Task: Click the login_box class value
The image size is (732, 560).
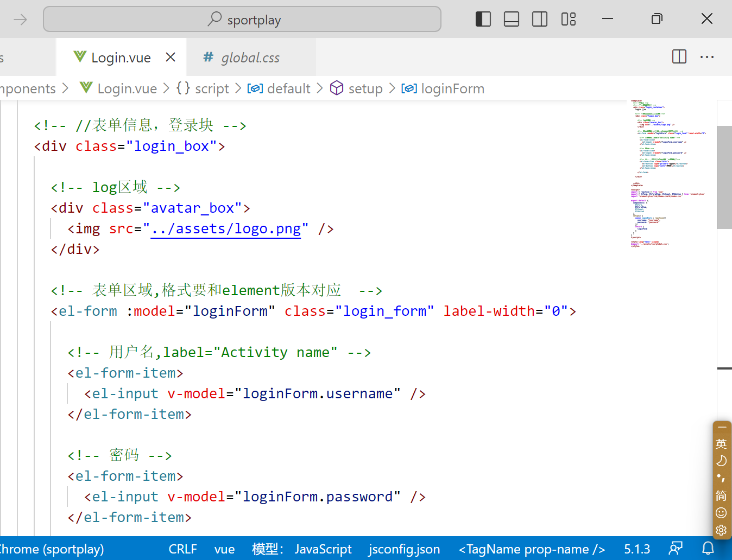Action: (x=172, y=147)
